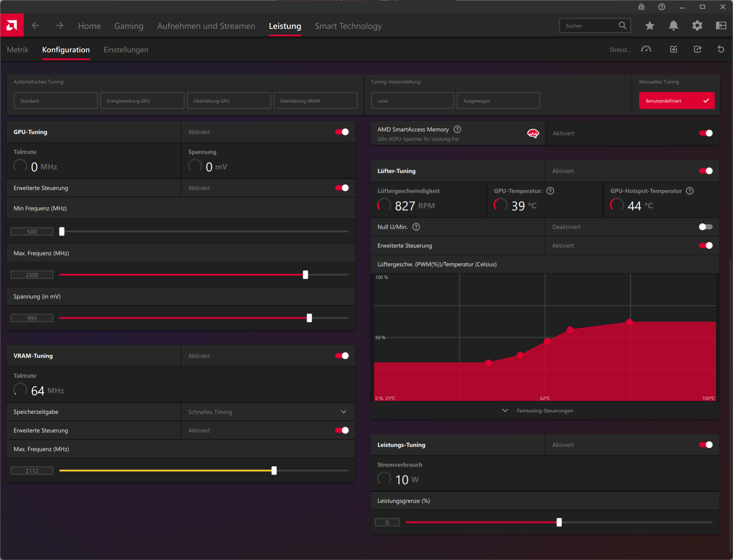733x560 pixels.
Task: Click the Leistungsgrenze slider handle
Action: click(x=559, y=522)
